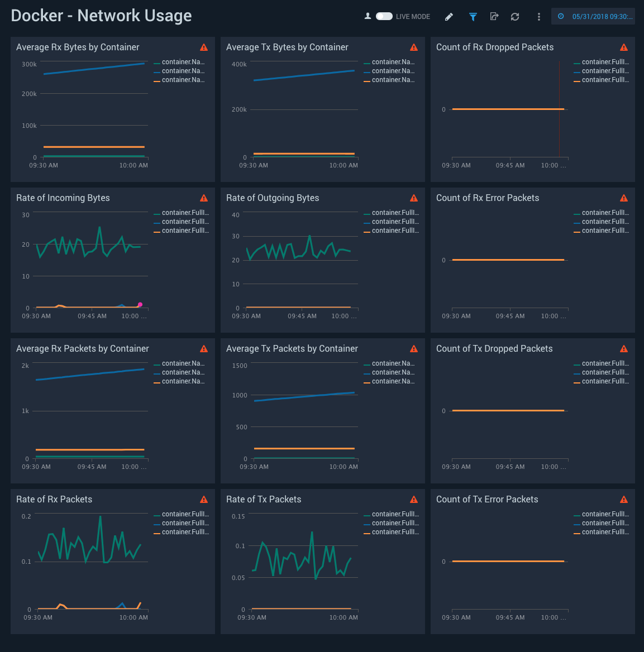Open the warning alert on Rate of Incoming Bytes
The width and height of the screenshot is (644, 652).
coord(204,198)
